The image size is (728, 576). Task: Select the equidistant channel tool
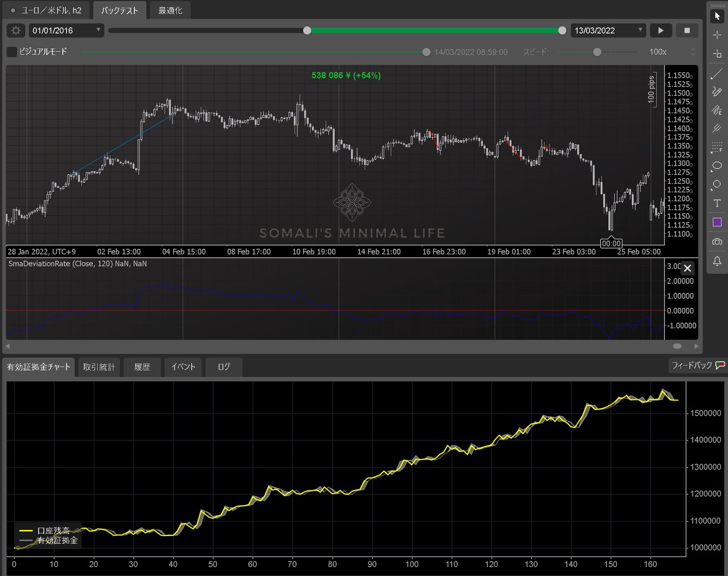[x=717, y=110]
